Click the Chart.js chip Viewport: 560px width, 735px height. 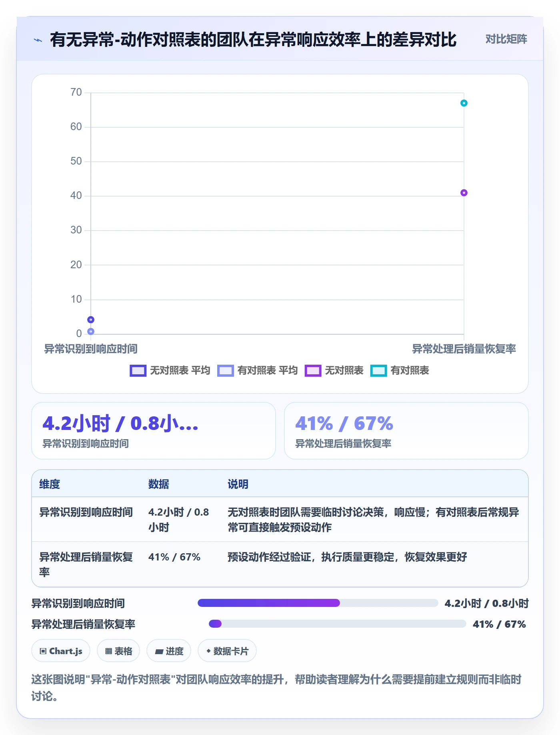61,651
